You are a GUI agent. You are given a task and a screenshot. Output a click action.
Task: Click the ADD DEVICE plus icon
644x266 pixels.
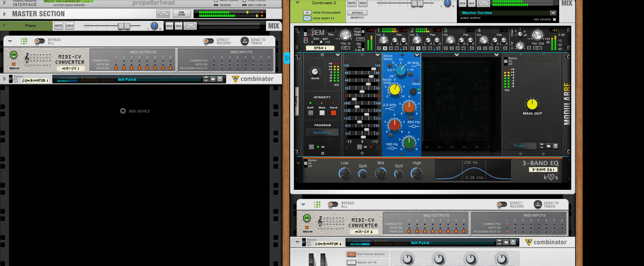pos(123,111)
